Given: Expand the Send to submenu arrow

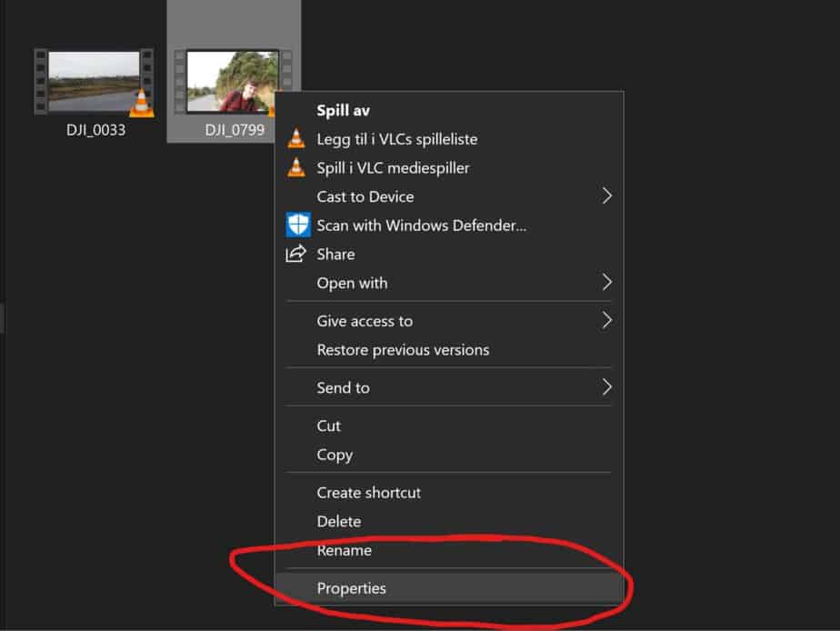Looking at the screenshot, I should (606, 386).
